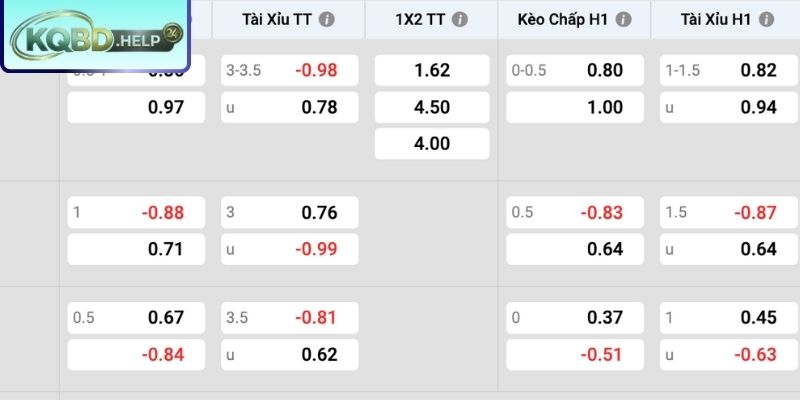Select 1X2 TT draw odds 4.00
Image resolution: width=800 pixels, height=400 pixels.
pos(432,143)
